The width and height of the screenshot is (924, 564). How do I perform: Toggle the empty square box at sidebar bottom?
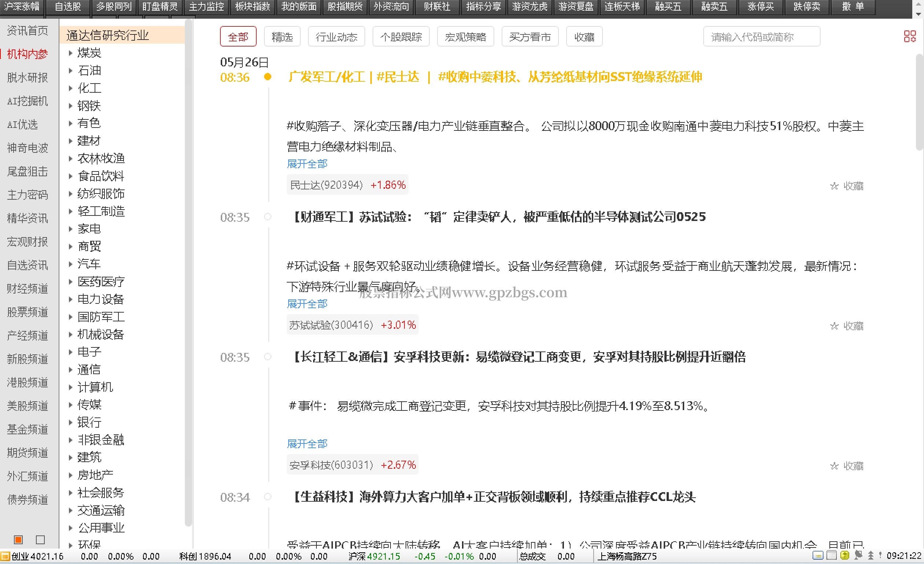pos(40,539)
